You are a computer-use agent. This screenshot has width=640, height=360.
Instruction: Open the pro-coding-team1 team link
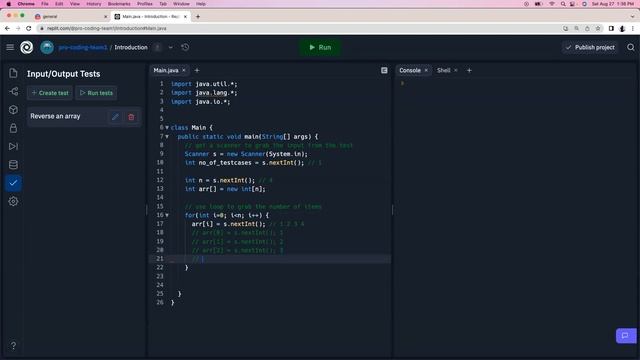[x=83, y=47]
